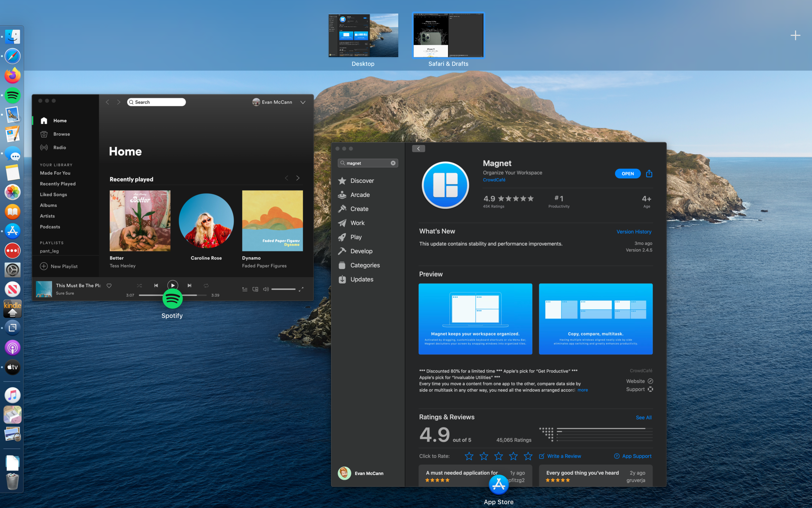The width and height of the screenshot is (812, 508).
Task: Open the Updates section in App Store
Action: (x=362, y=279)
